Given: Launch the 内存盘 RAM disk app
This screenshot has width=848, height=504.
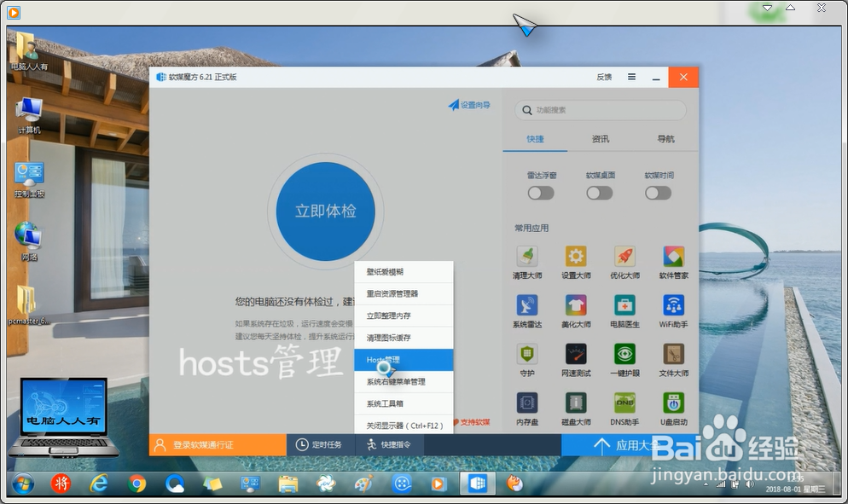Looking at the screenshot, I should [526, 408].
